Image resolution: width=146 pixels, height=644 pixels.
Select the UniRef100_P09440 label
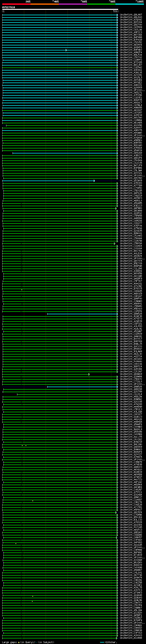click(x=131, y=361)
